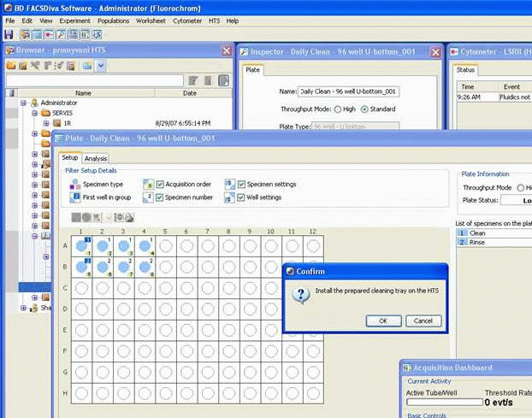This screenshot has height=418, width=532.
Task: Open the Help menu
Action: point(233,21)
